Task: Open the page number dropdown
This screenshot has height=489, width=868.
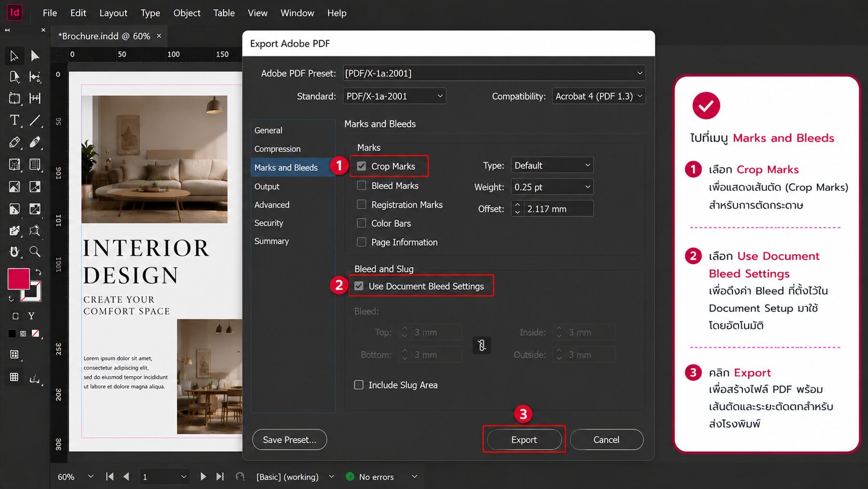Action: tap(184, 477)
